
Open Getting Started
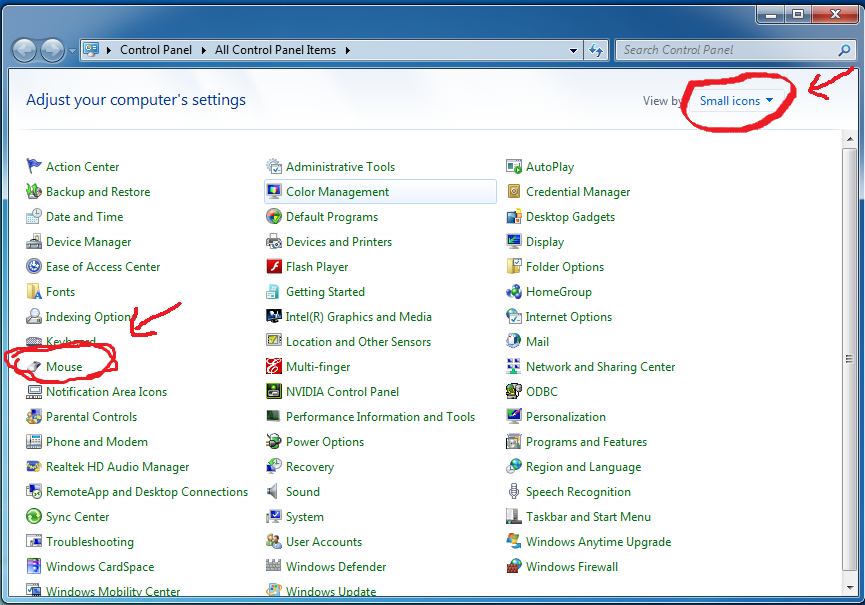pos(325,292)
